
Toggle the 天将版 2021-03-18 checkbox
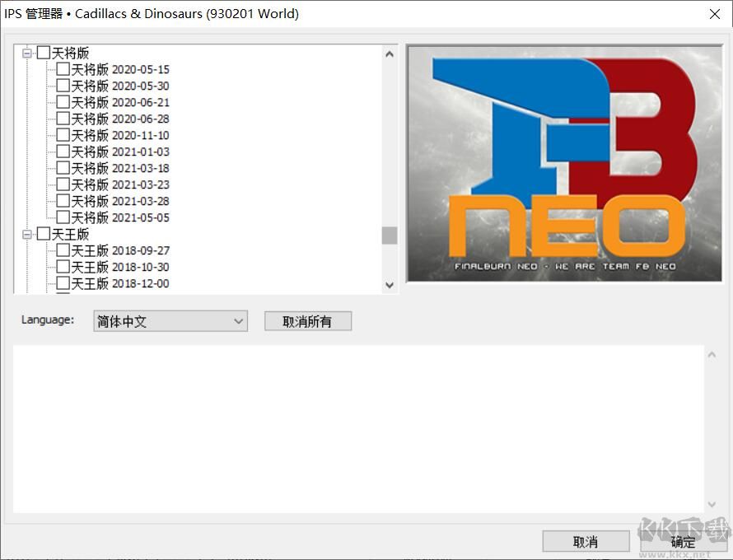tap(63, 168)
